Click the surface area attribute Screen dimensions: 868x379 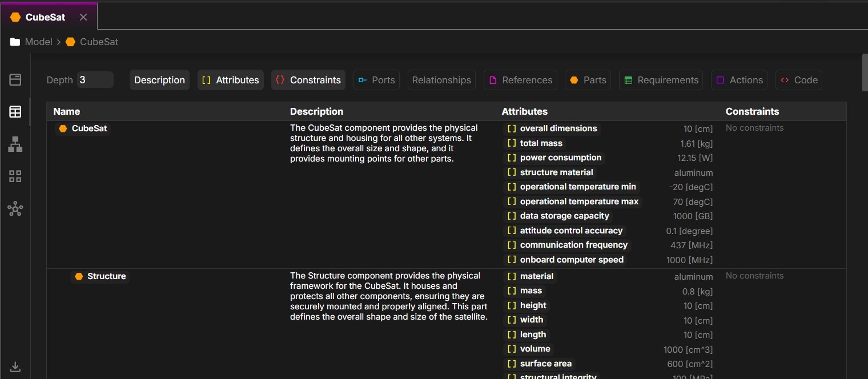click(x=539, y=364)
